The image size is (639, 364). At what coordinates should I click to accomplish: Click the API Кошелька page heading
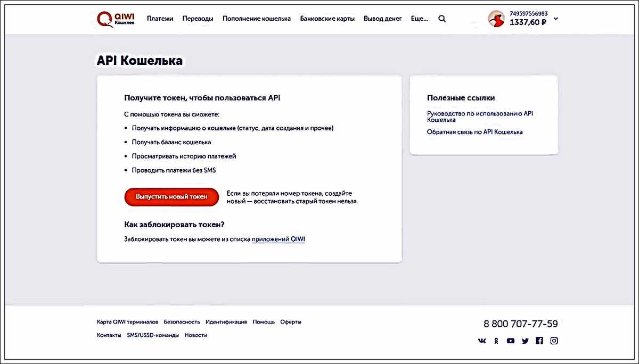pyautogui.click(x=140, y=61)
